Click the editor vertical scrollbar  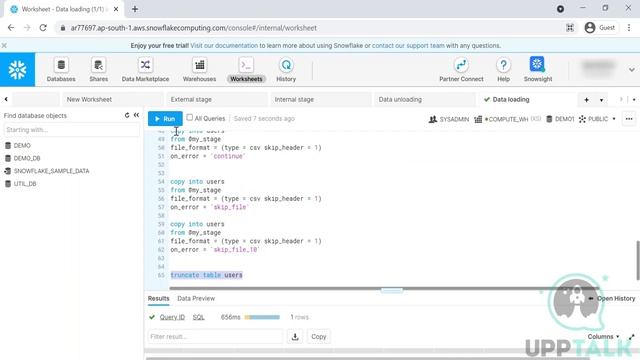click(x=638, y=260)
